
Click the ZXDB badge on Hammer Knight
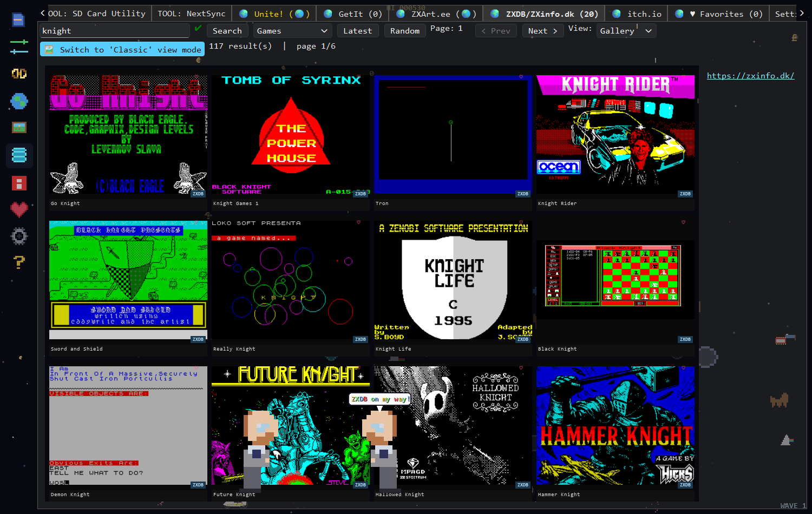(685, 485)
